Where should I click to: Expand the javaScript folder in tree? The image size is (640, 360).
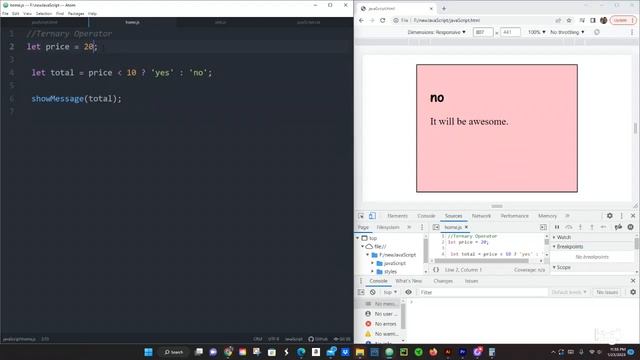point(372,263)
